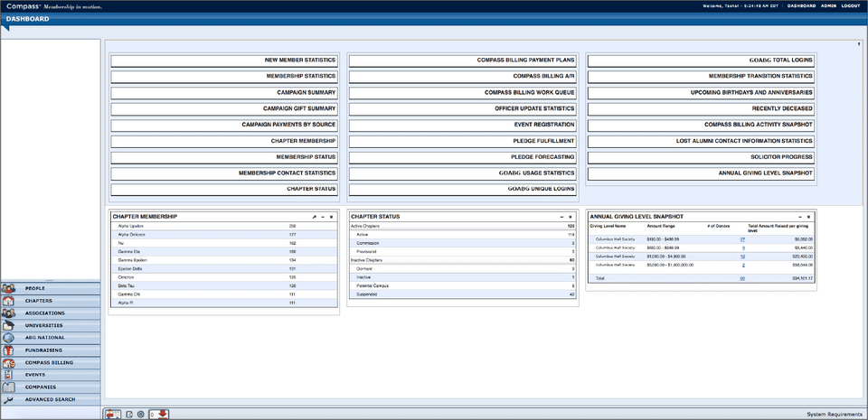This screenshot has height=420, width=868.
Task: Select the Universities graduation cap icon
Action: click(x=8, y=325)
